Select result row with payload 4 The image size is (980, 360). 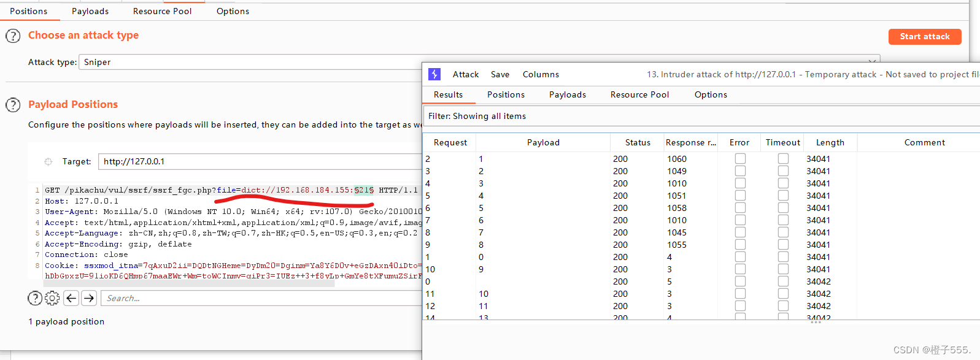[x=701, y=196]
